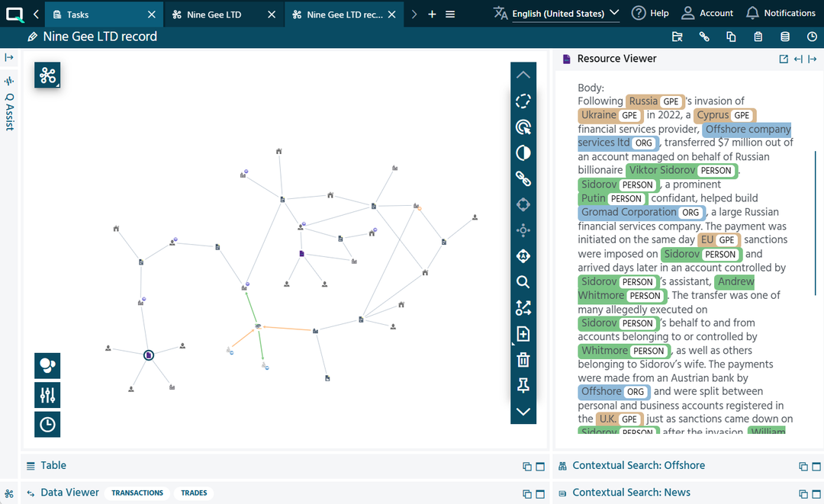Toggle the clustering view with the bubbles icon
The width and height of the screenshot is (824, 504).
47,365
